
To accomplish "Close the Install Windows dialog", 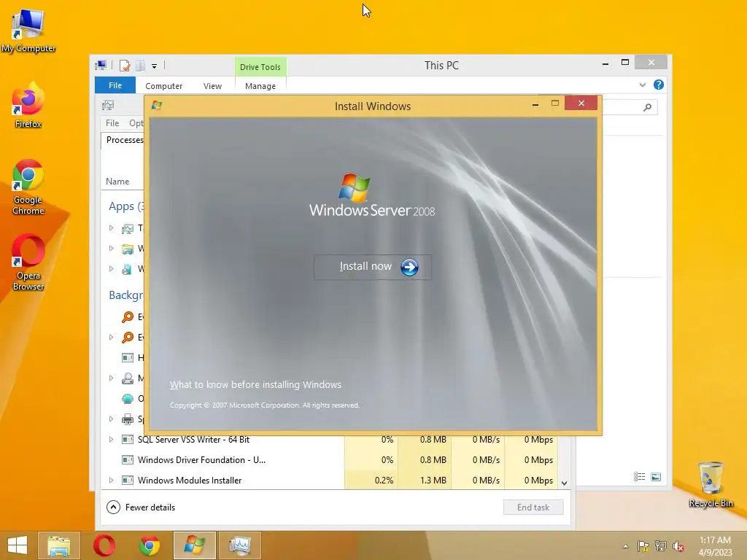I will click(581, 104).
